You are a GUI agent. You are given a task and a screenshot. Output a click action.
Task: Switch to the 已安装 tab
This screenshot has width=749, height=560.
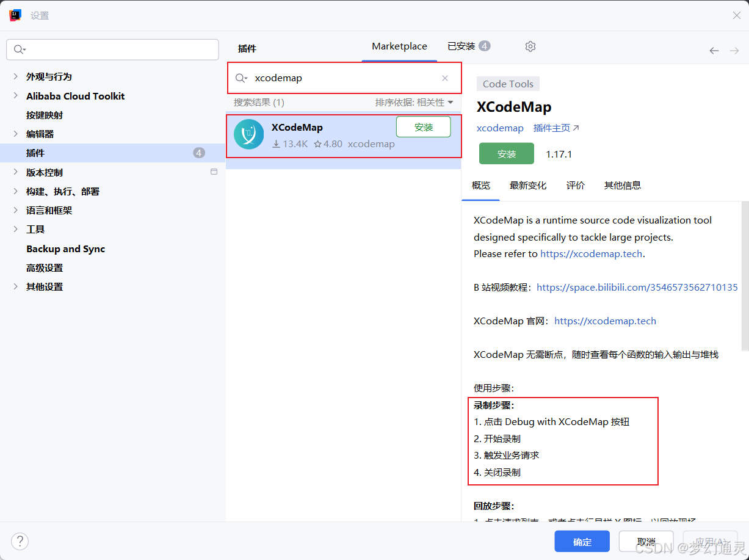pos(468,46)
